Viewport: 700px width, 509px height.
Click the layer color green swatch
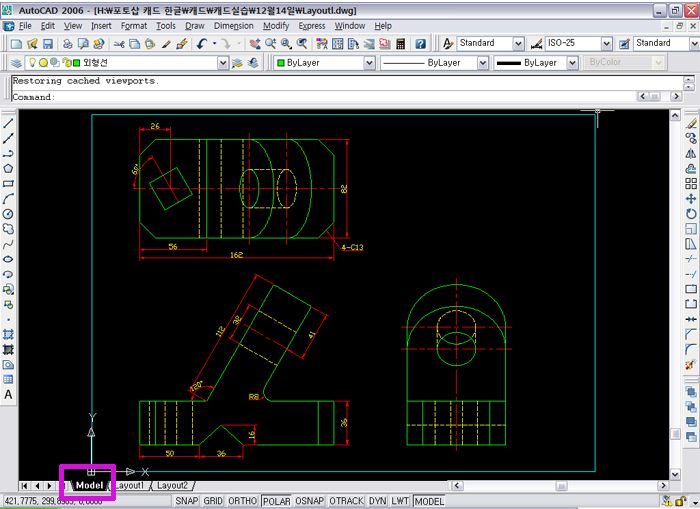[76, 63]
